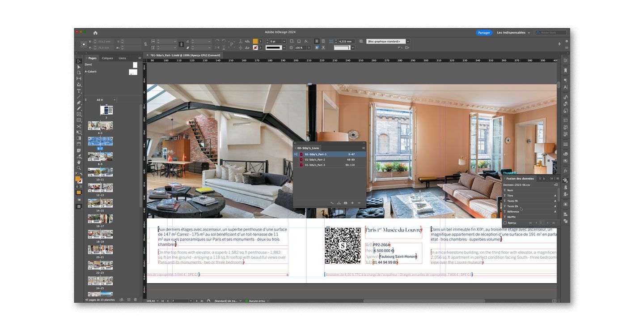Switch to the Calques tab
The width and height of the screenshot is (644, 334).
coord(107,58)
